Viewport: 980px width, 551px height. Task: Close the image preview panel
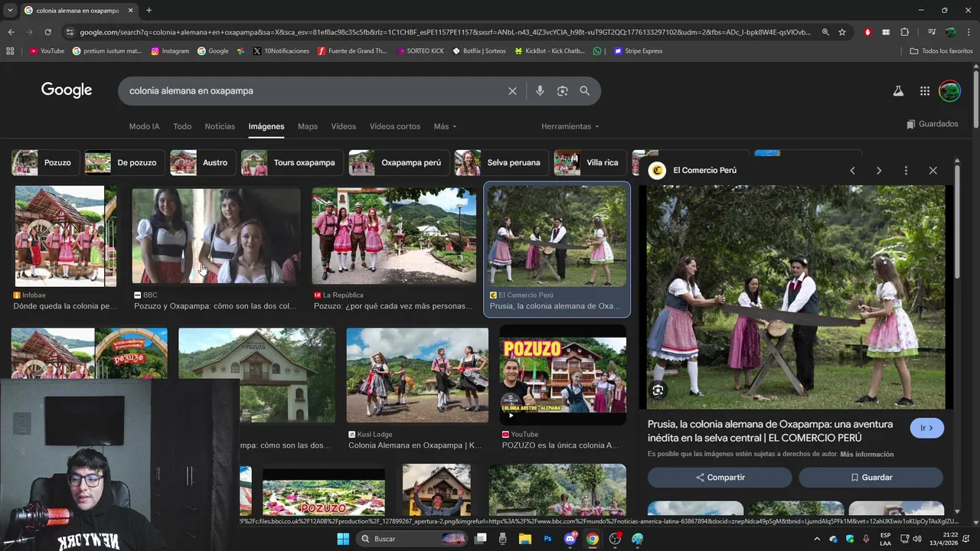(933, 171)
